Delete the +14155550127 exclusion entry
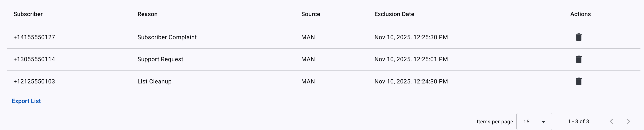This screenshot has width=644, height=130. click(579, 37)
